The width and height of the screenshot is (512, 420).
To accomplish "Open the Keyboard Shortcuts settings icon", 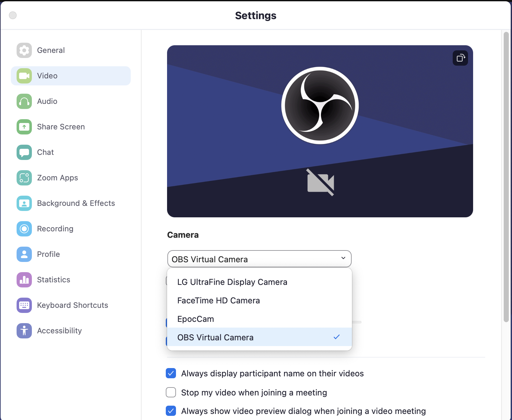I will coord(24,305).
